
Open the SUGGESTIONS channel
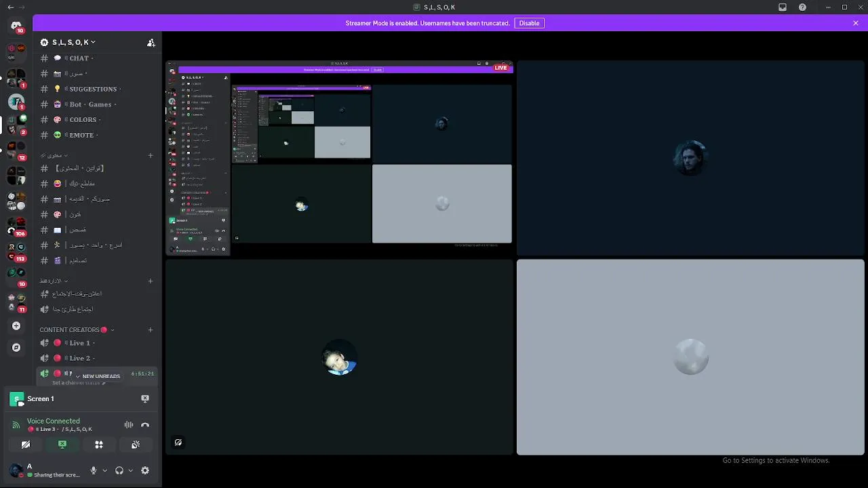(x=97, y=89)
